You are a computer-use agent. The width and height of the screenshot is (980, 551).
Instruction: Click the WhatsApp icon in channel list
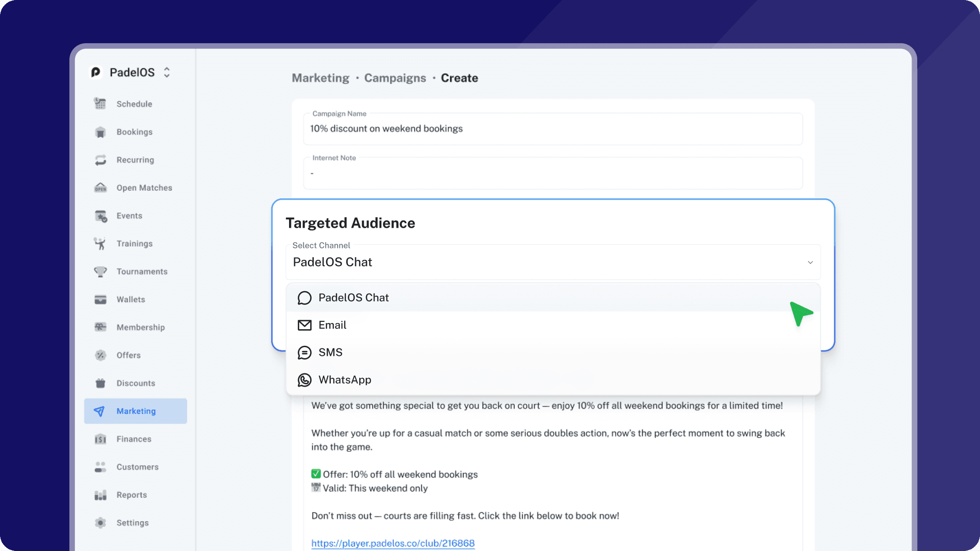304,380
